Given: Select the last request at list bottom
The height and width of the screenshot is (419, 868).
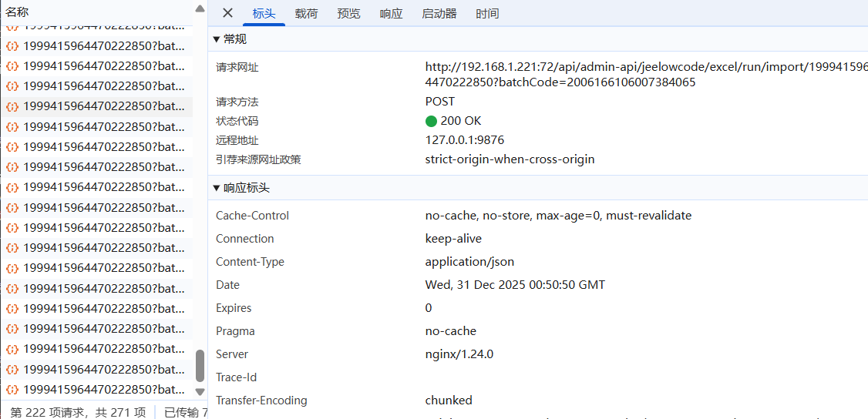Looking at the screenshot, I should pyautogui.click(x=103, y=389).
